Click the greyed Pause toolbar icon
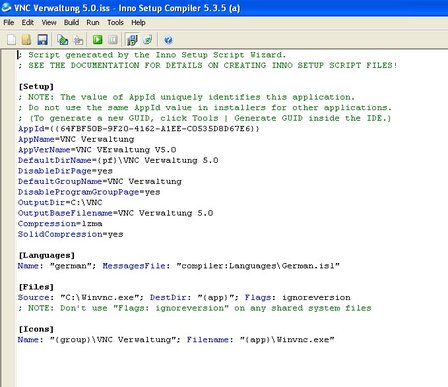This screenshot has width=448, height=387. tap(113, 40)
